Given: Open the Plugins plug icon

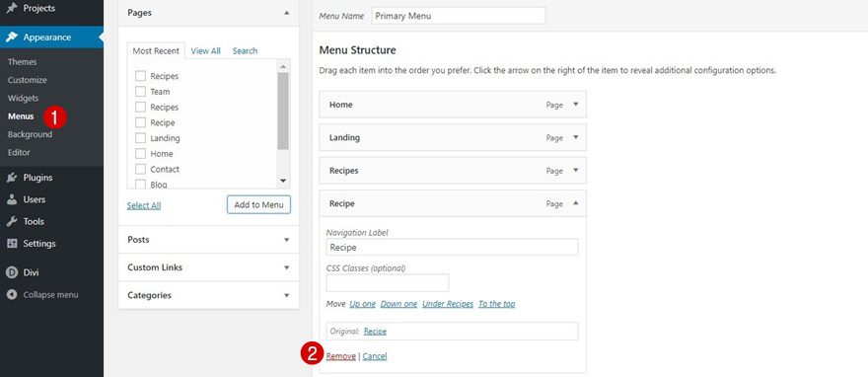Looking at the screenshot, I should point(12,178).
